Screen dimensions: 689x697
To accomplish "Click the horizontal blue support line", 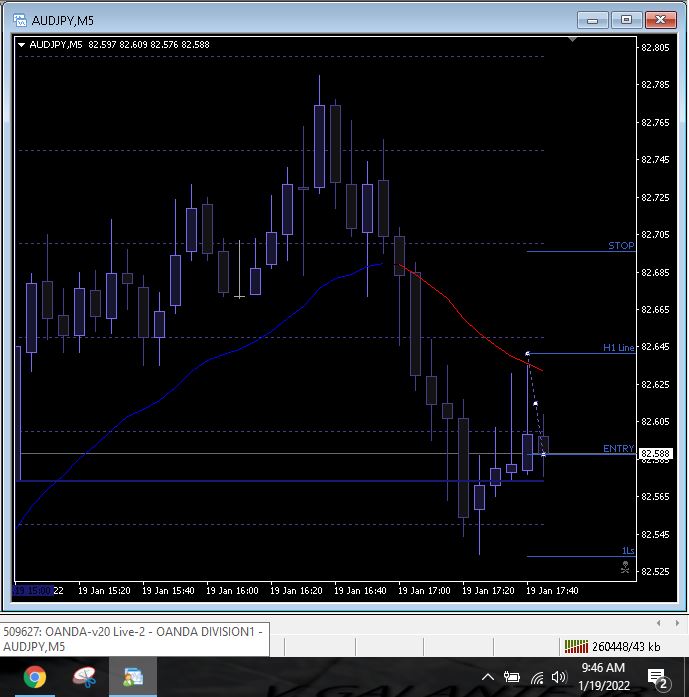I will (280, 481).
